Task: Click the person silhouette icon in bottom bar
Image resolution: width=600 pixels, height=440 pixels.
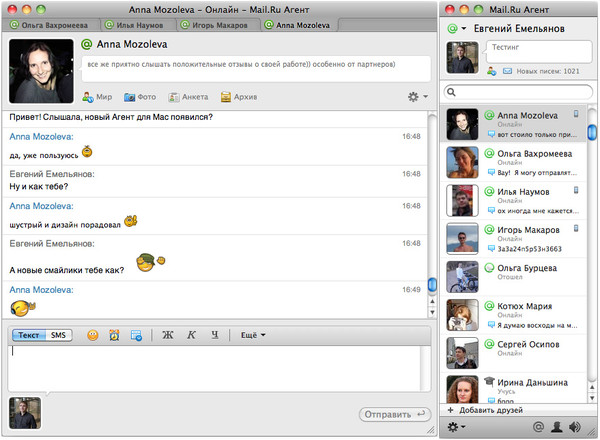Action: [x=556, y=427]
